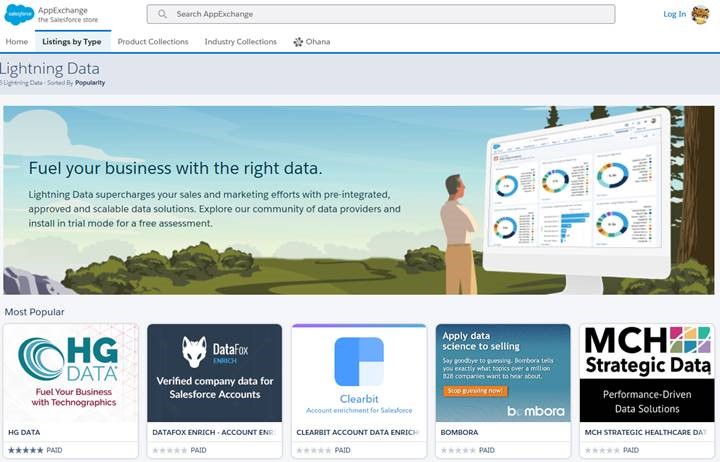Open the Clearbit card image
720x462 pixels.
tap(359, 373)
